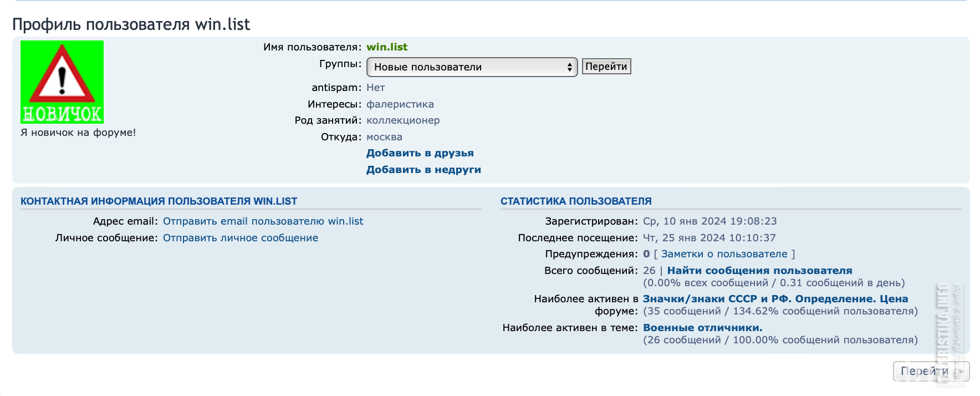Image resolution: width=980 pixels, height=396 pixels.
Task: Click Добавить в друзья link
Action: tap(420, 153)
